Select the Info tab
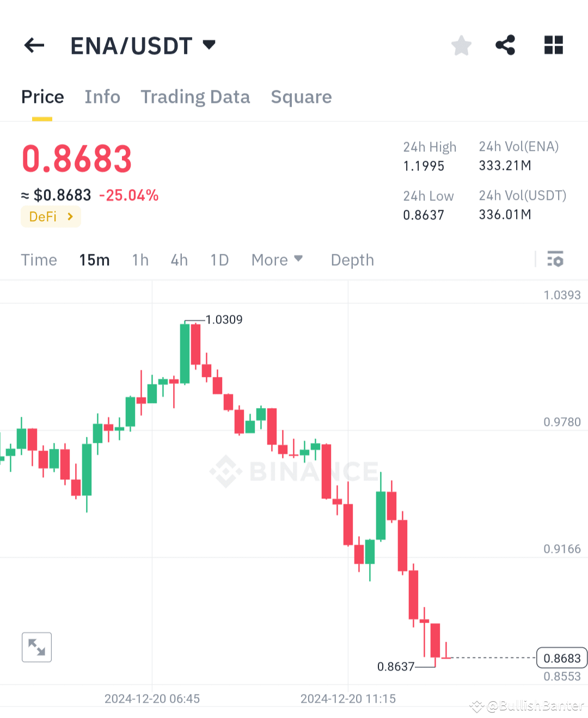588x718 pixels. (102, 97)
